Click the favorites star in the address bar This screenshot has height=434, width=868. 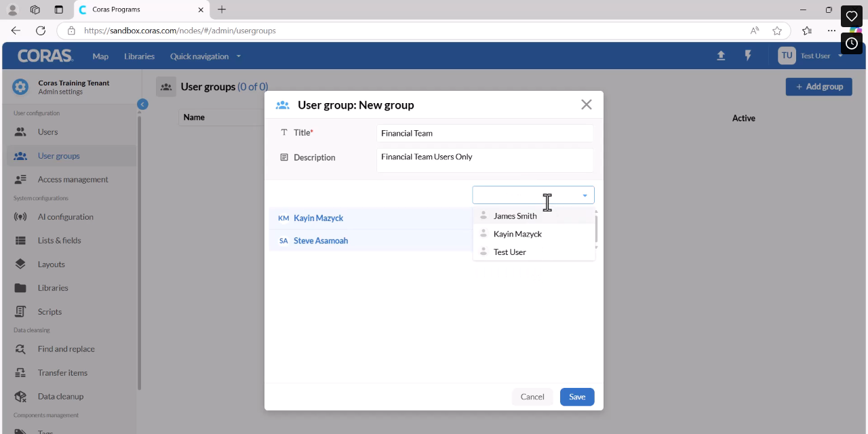tap(777, 31)
